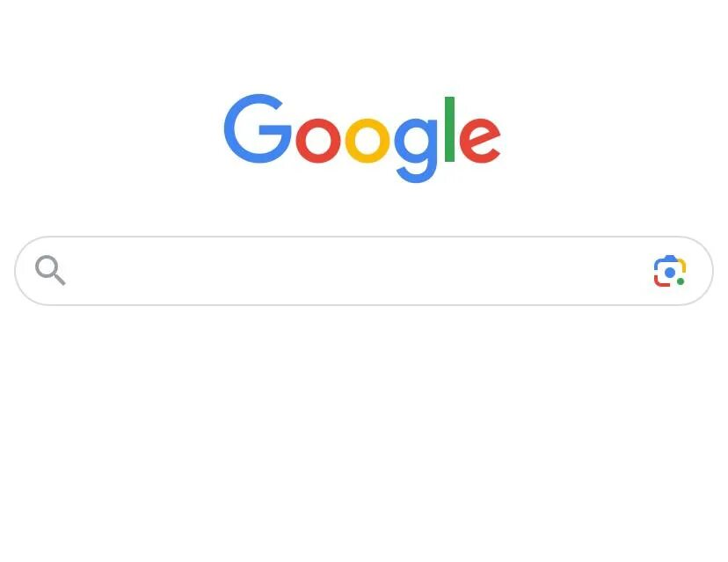Click the green l in Google logo
The height and width of the screenshot is (562, 728).
coord(449,129)
